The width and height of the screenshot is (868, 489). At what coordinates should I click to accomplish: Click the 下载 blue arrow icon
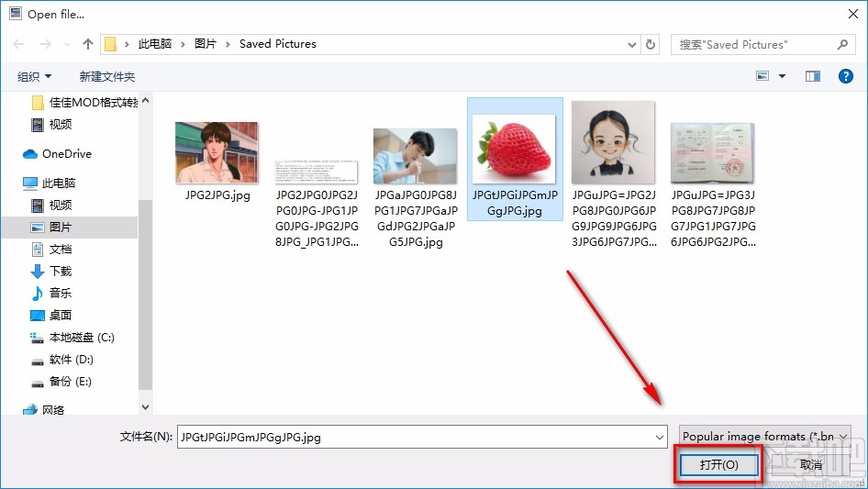pyautogui.click(x=37, y=272)
